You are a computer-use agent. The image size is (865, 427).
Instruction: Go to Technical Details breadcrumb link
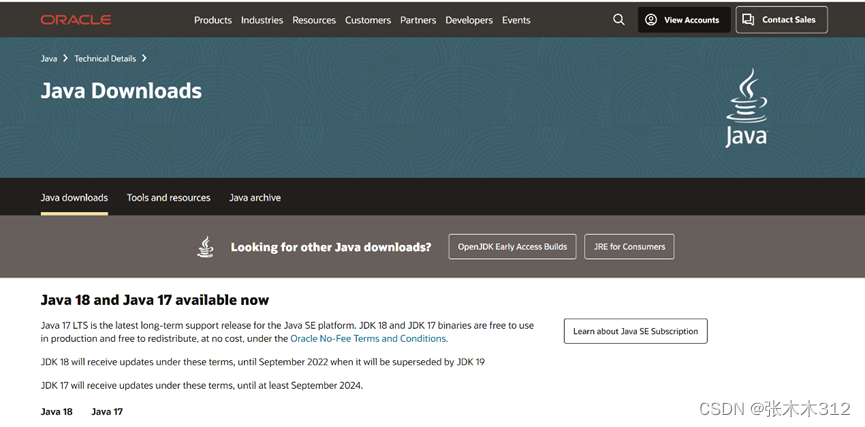[105, 58]
